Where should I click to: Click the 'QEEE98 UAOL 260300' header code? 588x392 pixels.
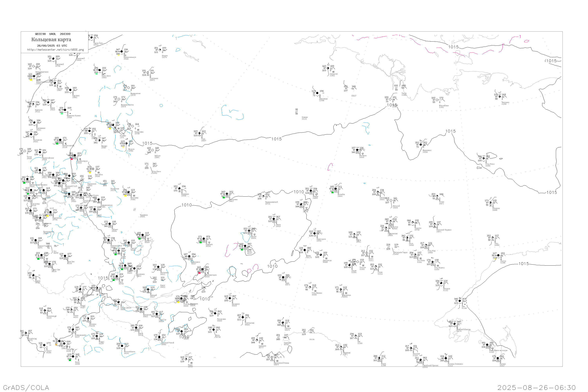[x=53, y=34]
